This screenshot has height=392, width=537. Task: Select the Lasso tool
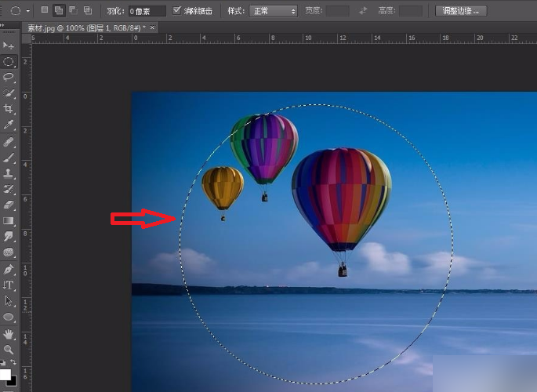(9, 77)
